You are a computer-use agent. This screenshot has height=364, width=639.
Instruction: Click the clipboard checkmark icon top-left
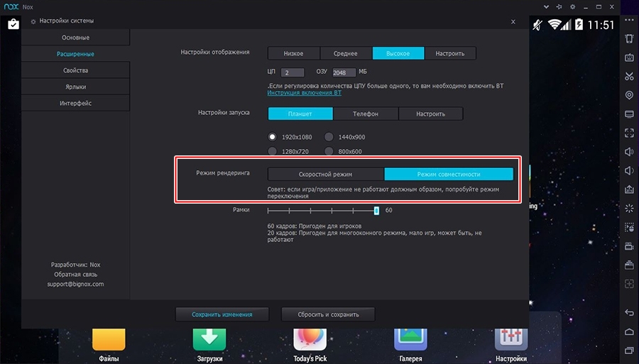pos(13,24)
